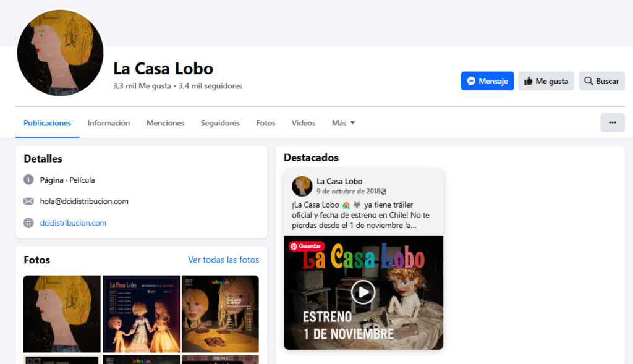Click the globe website icon
The image size is (633, 364).
coord(28,222)
